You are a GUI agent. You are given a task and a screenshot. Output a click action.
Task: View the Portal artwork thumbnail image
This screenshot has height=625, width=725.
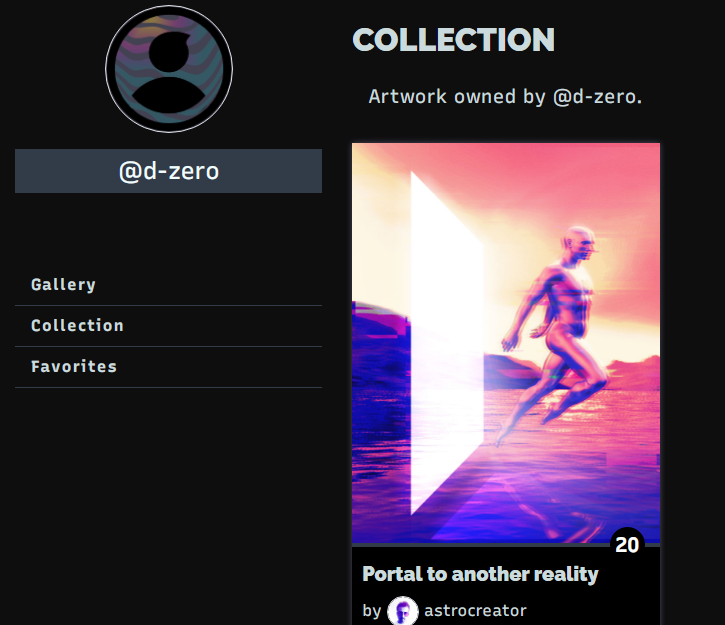(x=506, y=343)
